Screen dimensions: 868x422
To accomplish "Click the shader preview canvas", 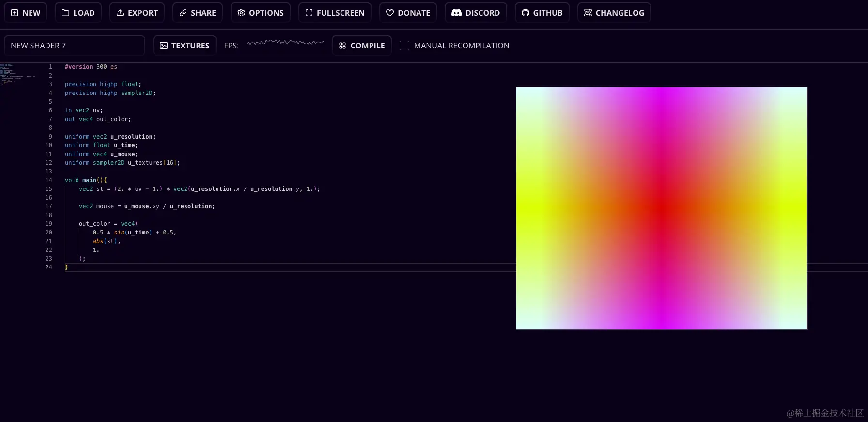I will [662, 208].
